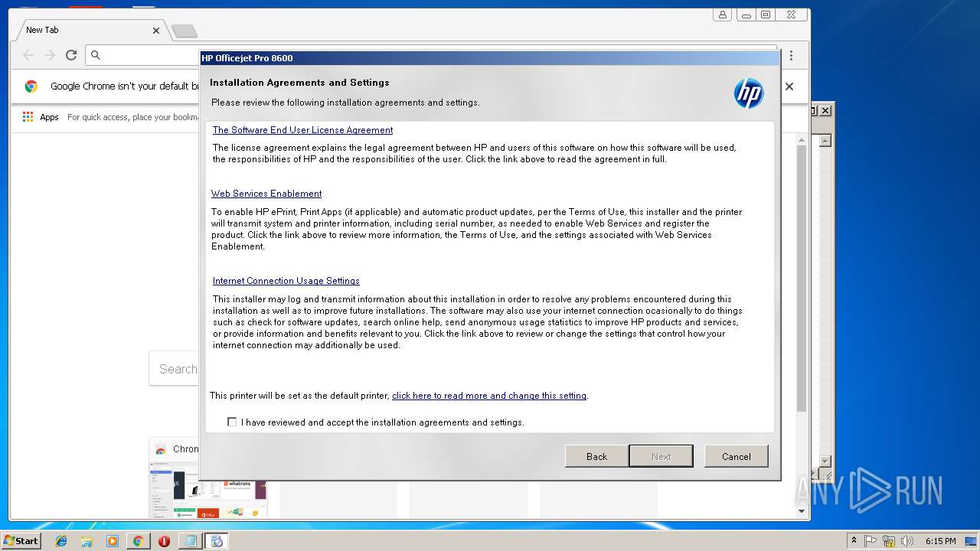Click the Chrome vertical scrollbar thumb

click(802, 277)
